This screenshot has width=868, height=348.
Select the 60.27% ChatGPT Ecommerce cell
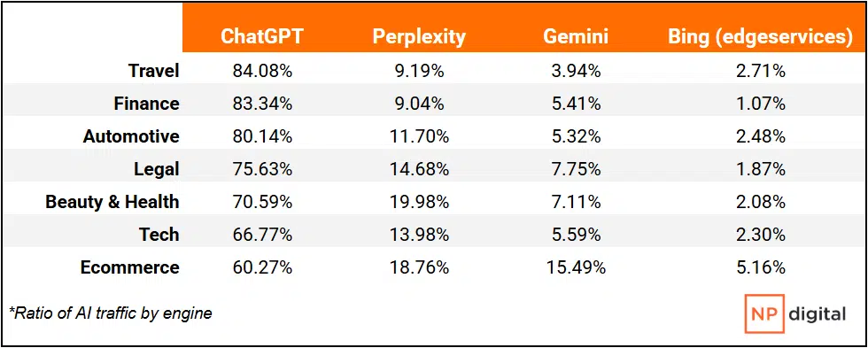(262, 267)
